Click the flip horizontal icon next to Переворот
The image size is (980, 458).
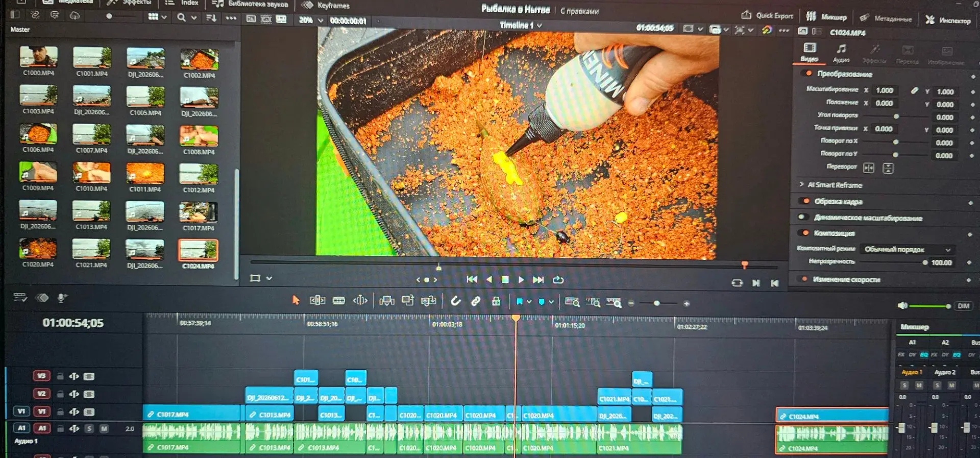[x=869, y=168]
